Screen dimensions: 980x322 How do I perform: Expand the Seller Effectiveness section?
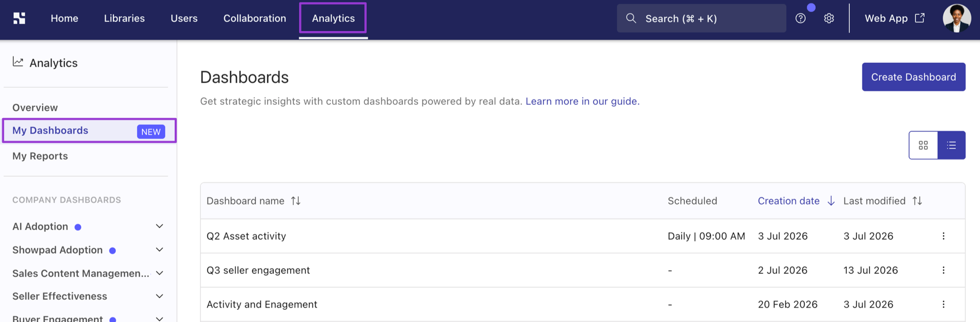point(160,296)
